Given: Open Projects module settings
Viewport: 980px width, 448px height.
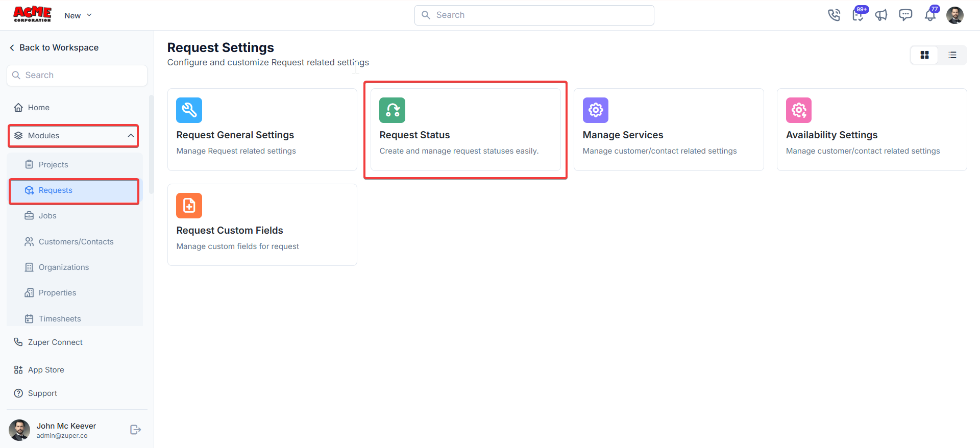Looking at the screenshot, I should coord(75,165).
